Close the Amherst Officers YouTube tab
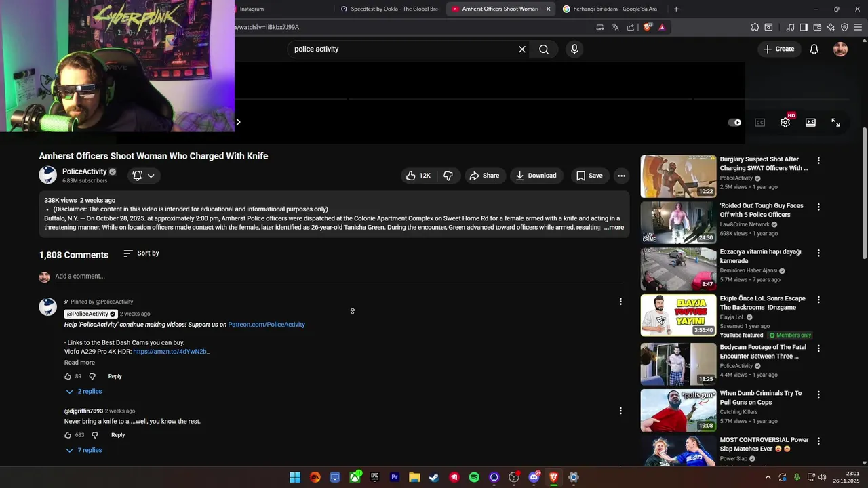 click(x=548, y=9)
